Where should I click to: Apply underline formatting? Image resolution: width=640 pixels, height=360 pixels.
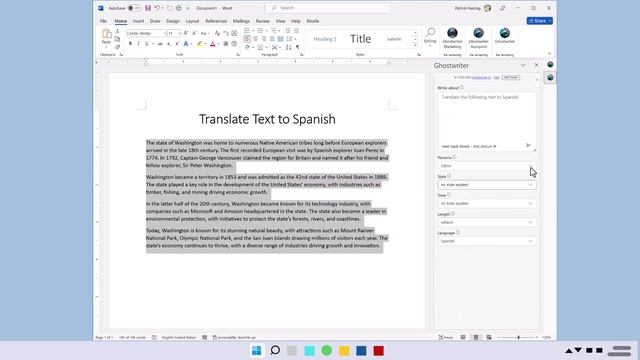click(147, 44)
